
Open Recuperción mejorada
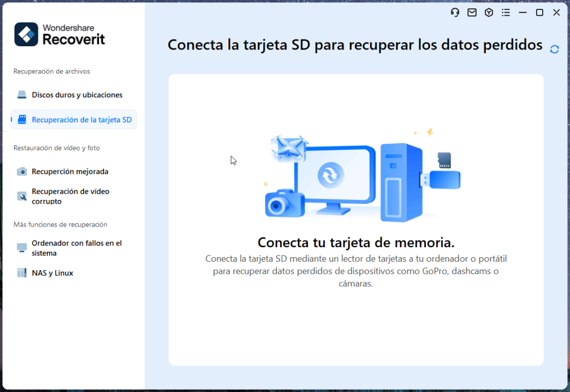pyautogui.click(x=74, y=171)
